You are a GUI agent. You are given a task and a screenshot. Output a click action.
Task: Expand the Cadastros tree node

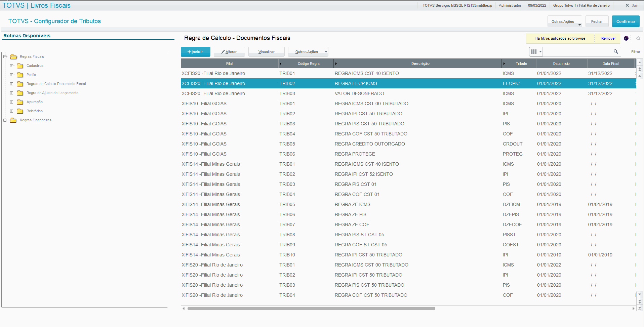12,66
